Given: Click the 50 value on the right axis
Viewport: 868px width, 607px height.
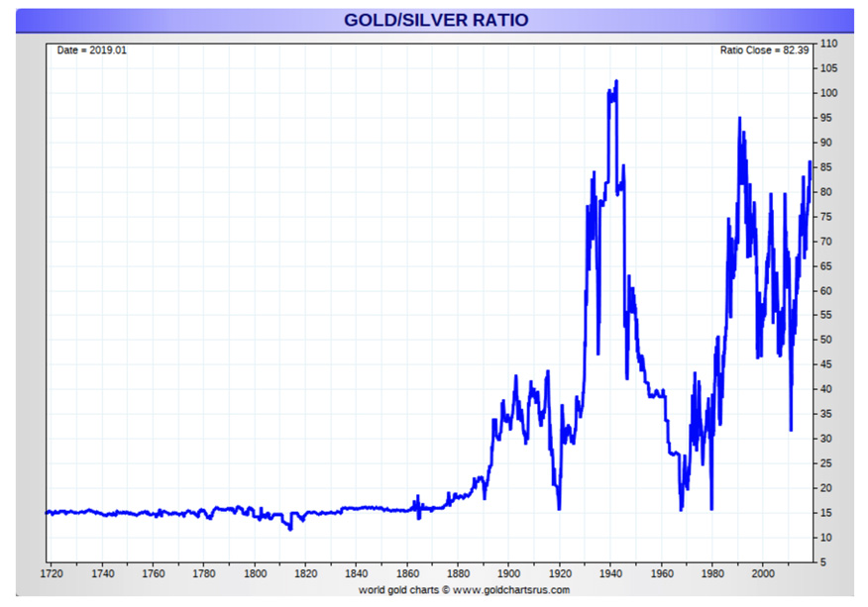Looking at the screenshot, I should coord(827,340).
